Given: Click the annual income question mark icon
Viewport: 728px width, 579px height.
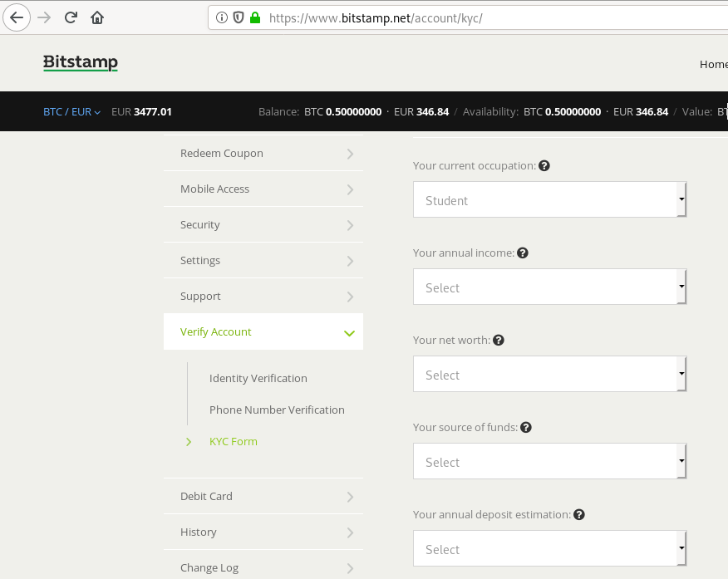Looking at the screenshot, I should [x=522, y=253].
